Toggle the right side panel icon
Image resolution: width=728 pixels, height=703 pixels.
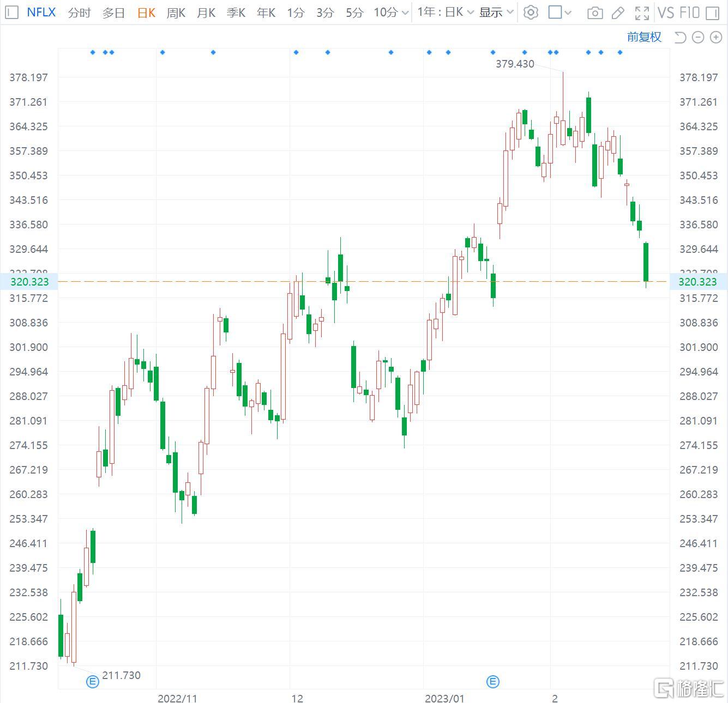pos(712,13)
